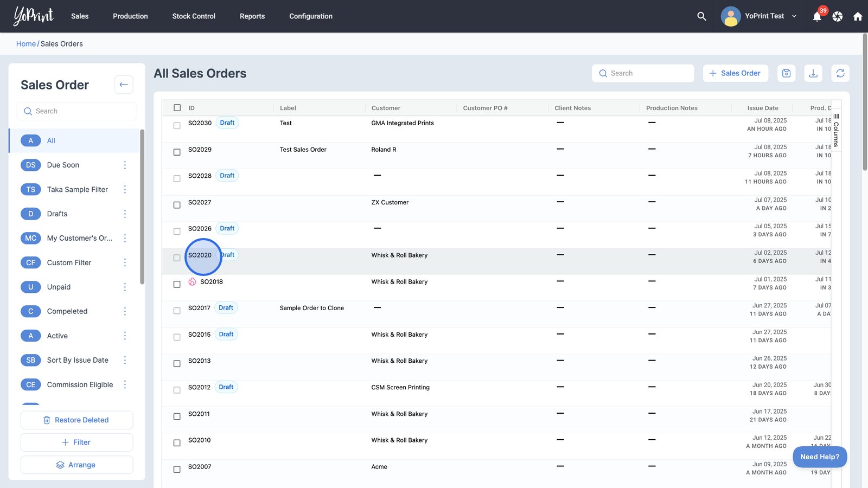868x488 pixels.
Task: Toggle the select-all checkbox in table header
Action: click(x=177, y=108)
